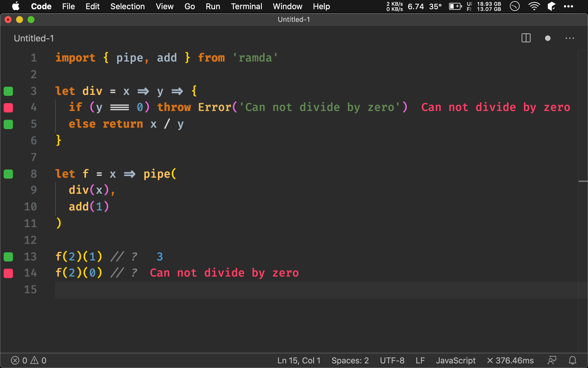
Task: Change indentation via Spaces: 2
Action: [x=350, y=361]
